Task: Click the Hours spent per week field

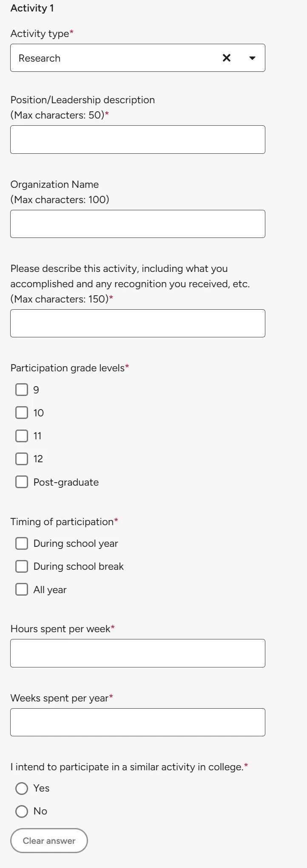Action: [x=138, y=653]
